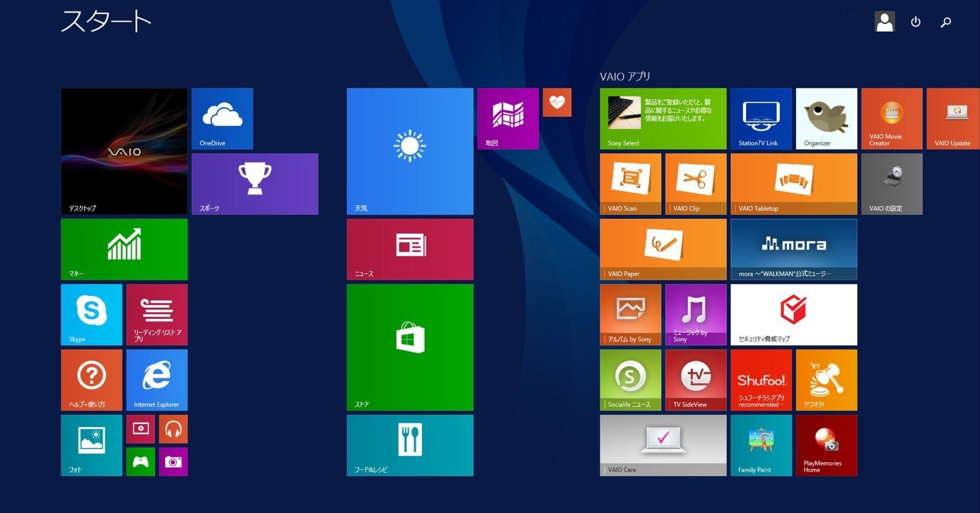Open the mora WALKMAN music tile
The height and width of the screenshot is (513, 980).
coord(794,249)
